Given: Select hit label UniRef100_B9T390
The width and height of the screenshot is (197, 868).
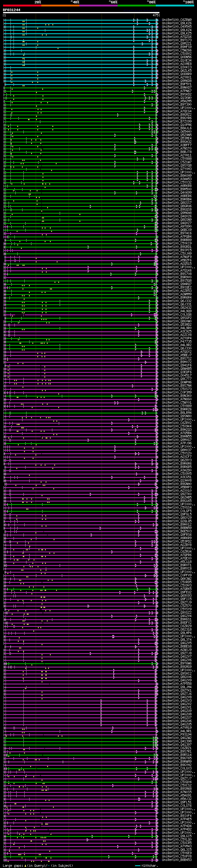Looking at the screenshot, I should [177, 104].
